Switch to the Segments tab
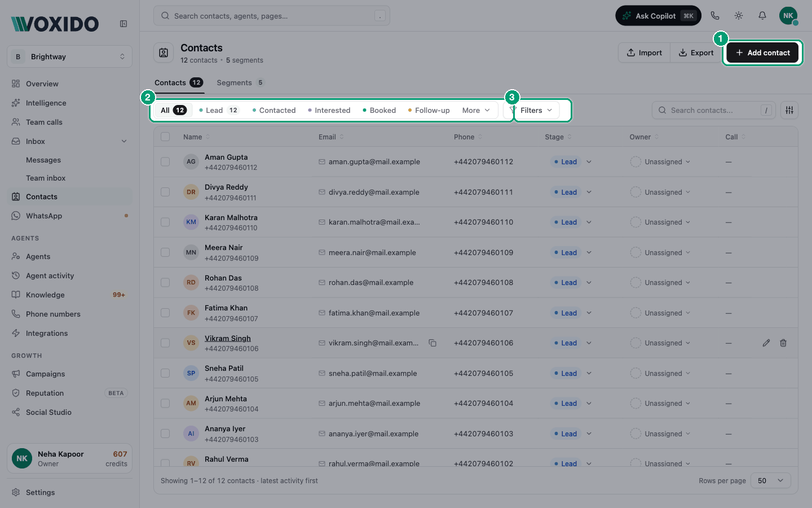This screenshot has width=812, height=508. coord(241,82)
